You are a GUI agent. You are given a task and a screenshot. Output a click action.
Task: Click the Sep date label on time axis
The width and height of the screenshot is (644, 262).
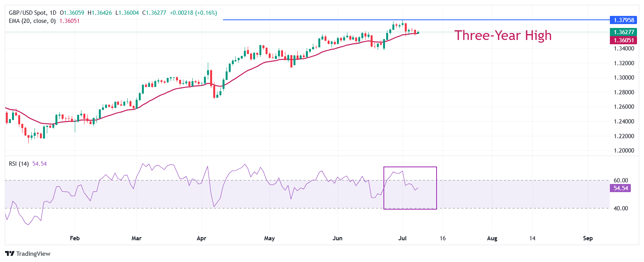pos(588,238)
